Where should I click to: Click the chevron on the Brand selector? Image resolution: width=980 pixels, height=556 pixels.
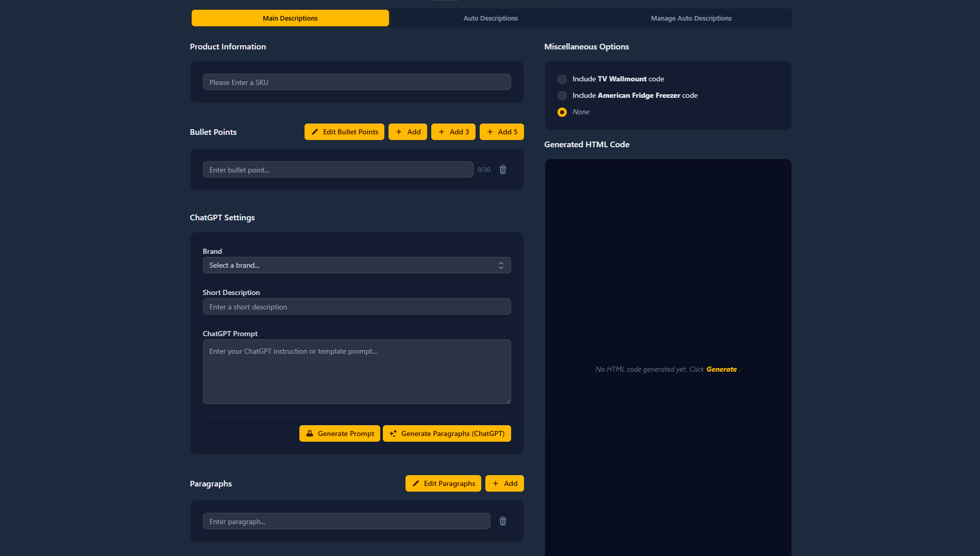click(500, 265)
